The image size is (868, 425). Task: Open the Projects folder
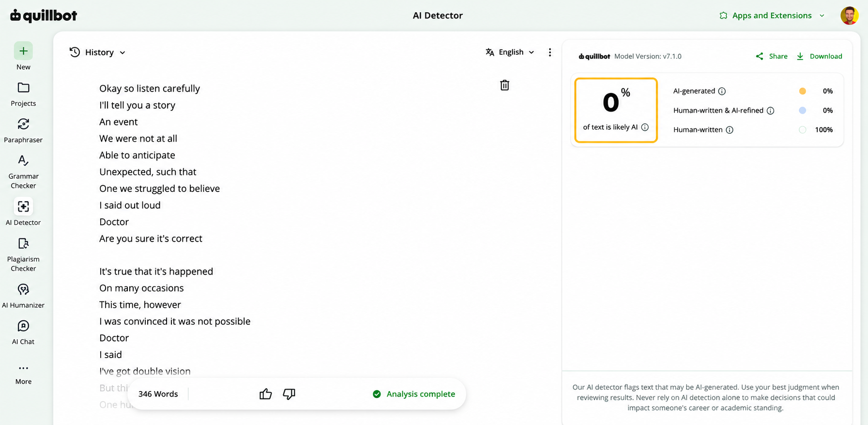pyautogui.click(x=23, y=94)
